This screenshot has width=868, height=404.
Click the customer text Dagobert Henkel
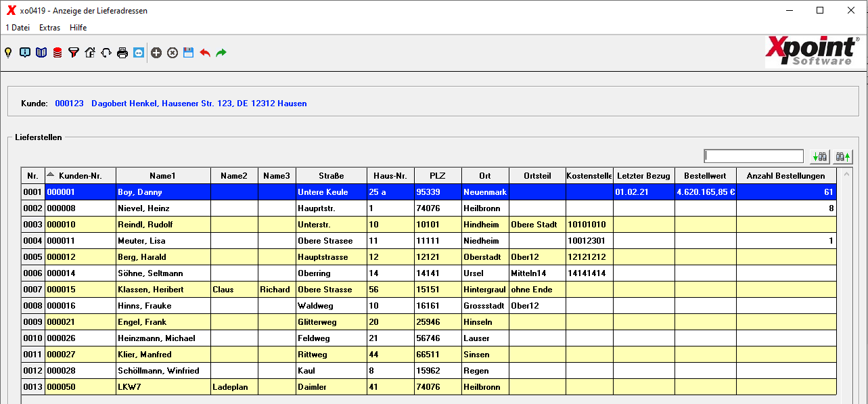pos(123,104)
